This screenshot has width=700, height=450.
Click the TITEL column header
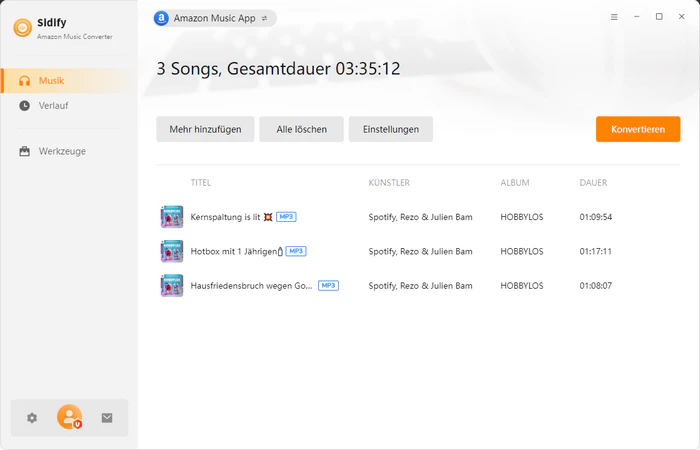point(201,183)
